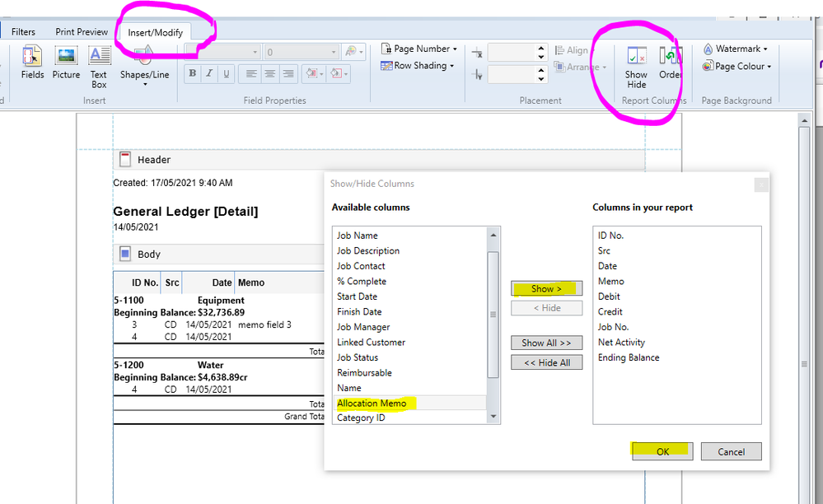Open the Filters tab
The width and height of the screenshot is (823, 504).
[23, 32]
